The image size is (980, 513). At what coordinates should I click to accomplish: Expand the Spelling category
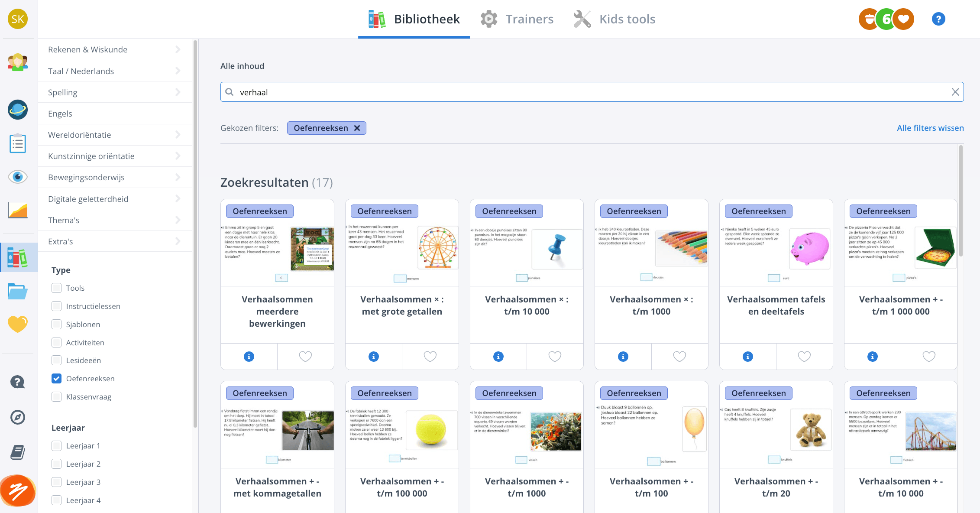[x=115, y=92]
